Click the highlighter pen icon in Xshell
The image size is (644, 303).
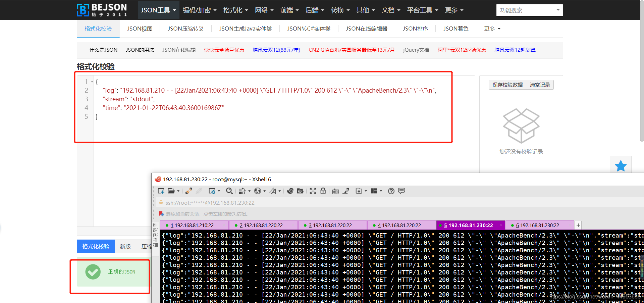pyautogui.click(x=346, y=191)
